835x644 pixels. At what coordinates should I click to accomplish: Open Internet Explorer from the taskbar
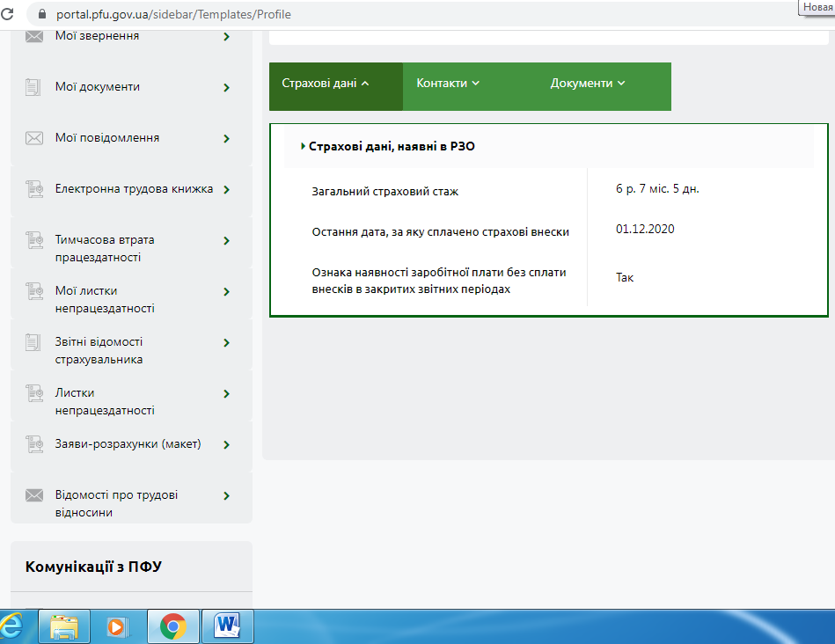click(11, 626)
